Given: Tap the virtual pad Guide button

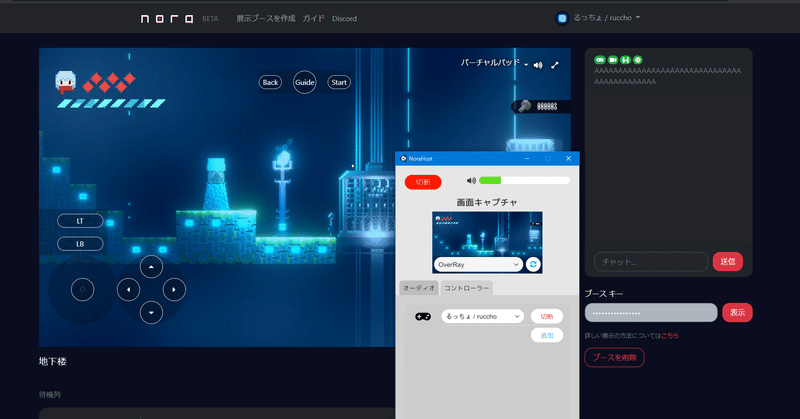Looking at the screenshot, I should (x=305, y=82).
